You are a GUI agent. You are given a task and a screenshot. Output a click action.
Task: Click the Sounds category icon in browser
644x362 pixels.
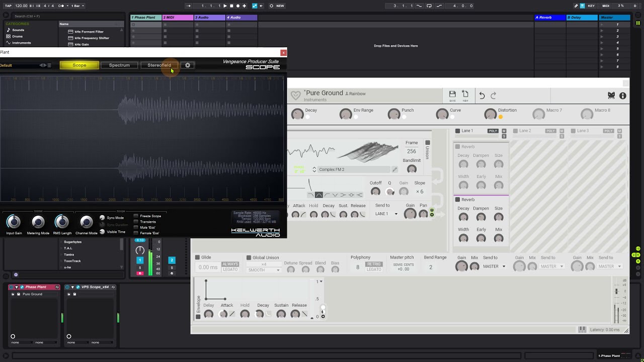pyautogui.click(x=8, y=30)
